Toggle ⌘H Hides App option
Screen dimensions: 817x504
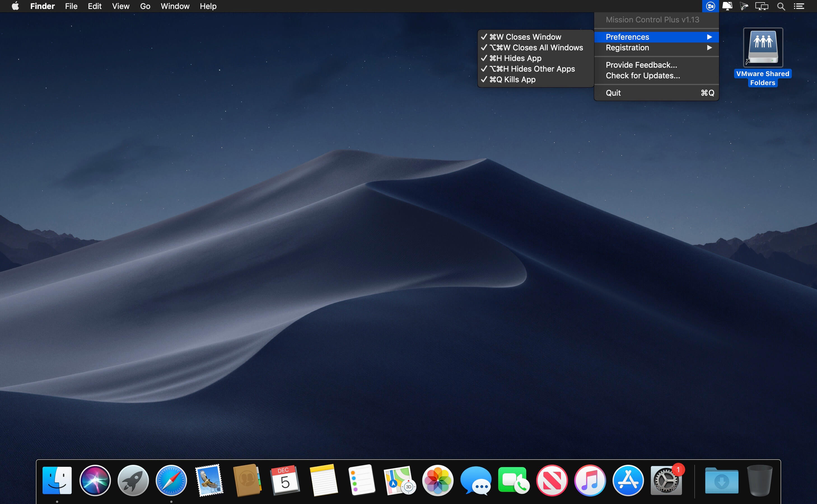(515, 58)
